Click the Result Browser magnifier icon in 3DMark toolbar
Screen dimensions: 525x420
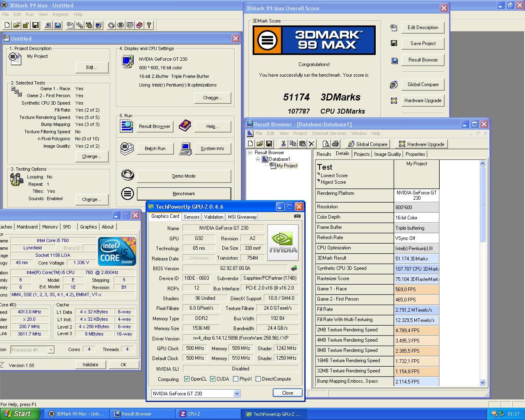coord(57,25)
